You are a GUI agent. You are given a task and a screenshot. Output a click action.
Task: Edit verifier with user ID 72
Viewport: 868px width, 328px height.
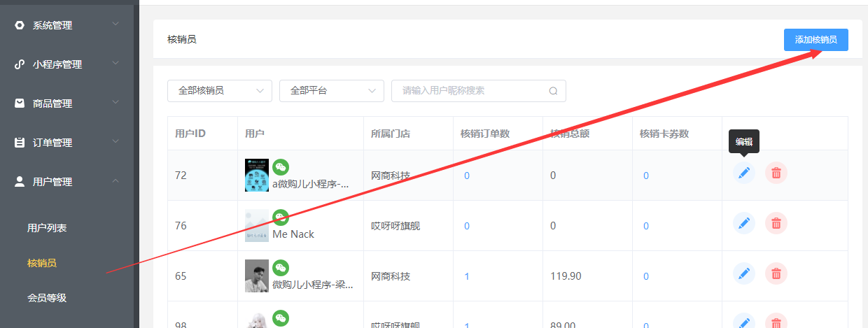(744, 173)
